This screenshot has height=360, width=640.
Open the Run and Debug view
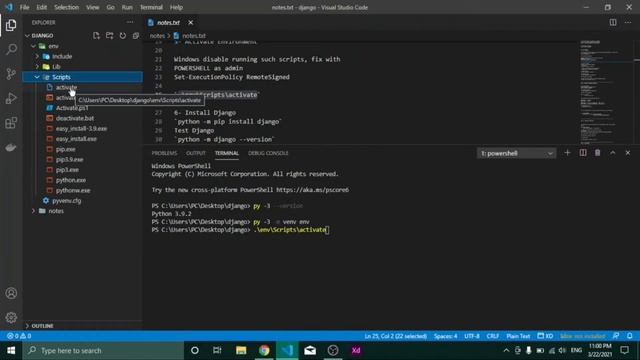coord(11,98)
